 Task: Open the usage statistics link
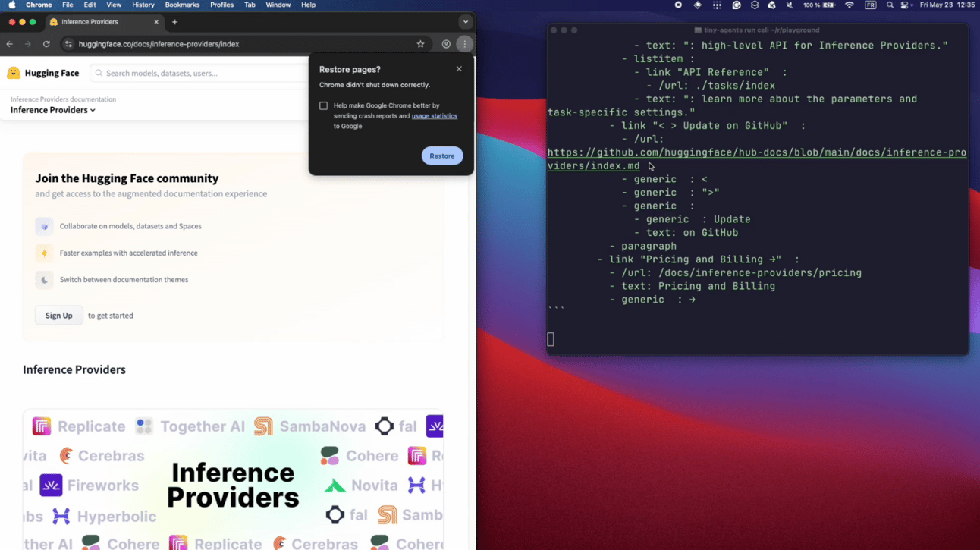[x=435, y=116]
